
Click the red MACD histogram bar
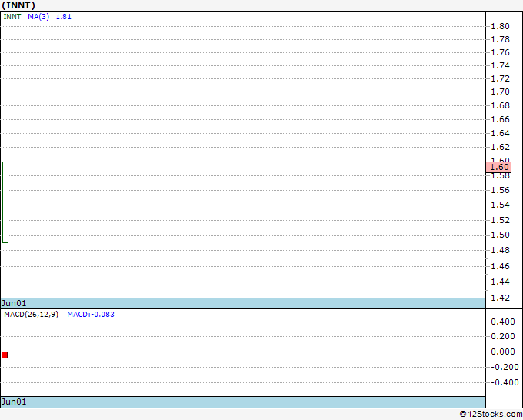point(5,355)
